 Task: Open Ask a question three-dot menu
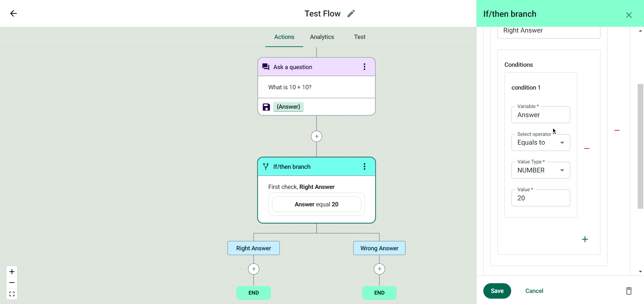pyautogui.click(x=364, y=67)
